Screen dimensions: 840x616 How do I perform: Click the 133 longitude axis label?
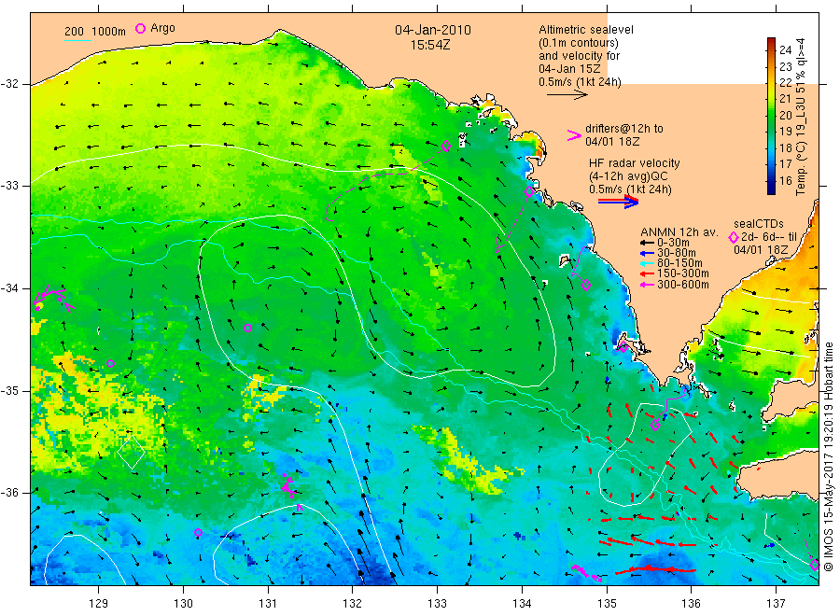437,603
